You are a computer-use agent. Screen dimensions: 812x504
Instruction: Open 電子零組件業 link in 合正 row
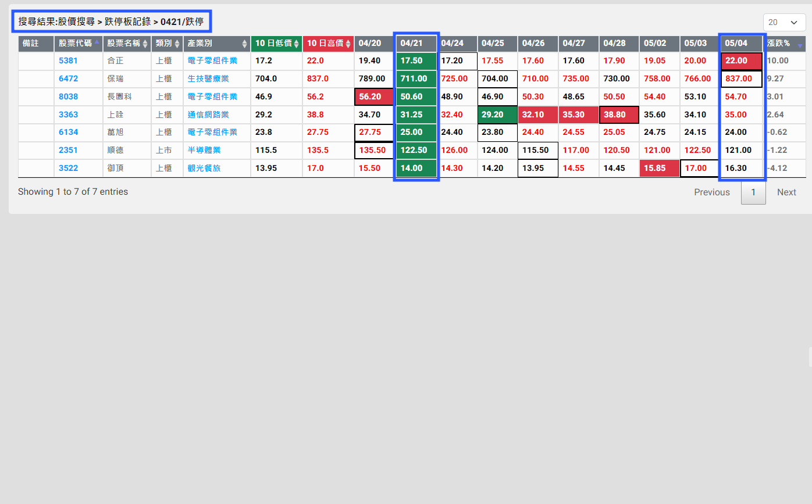pos(212,60)
